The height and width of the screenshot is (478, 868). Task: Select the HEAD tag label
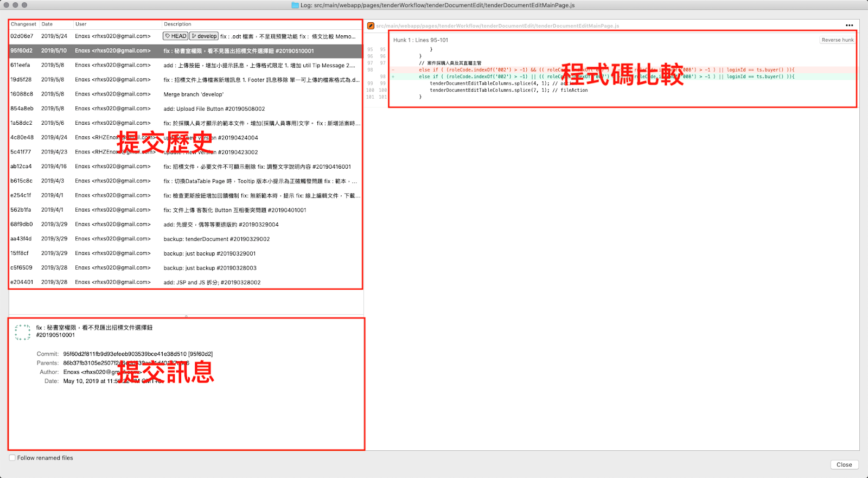coord(176,36)
